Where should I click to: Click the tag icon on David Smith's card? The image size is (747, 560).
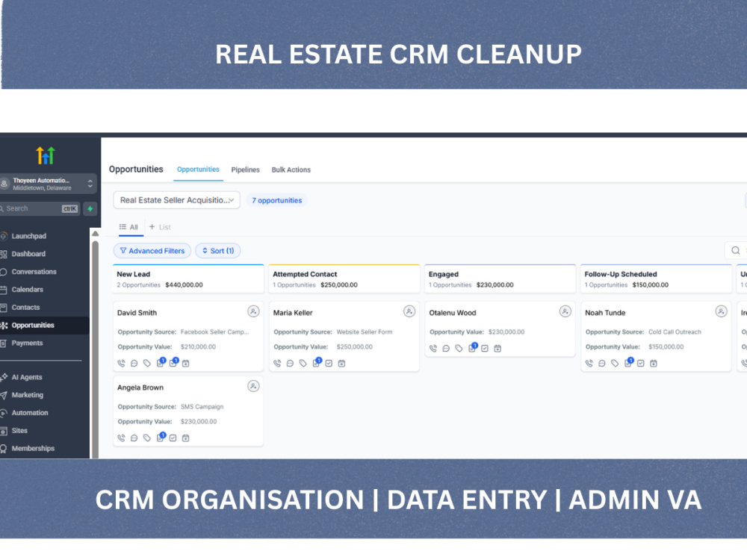click(x=147, y=364)
